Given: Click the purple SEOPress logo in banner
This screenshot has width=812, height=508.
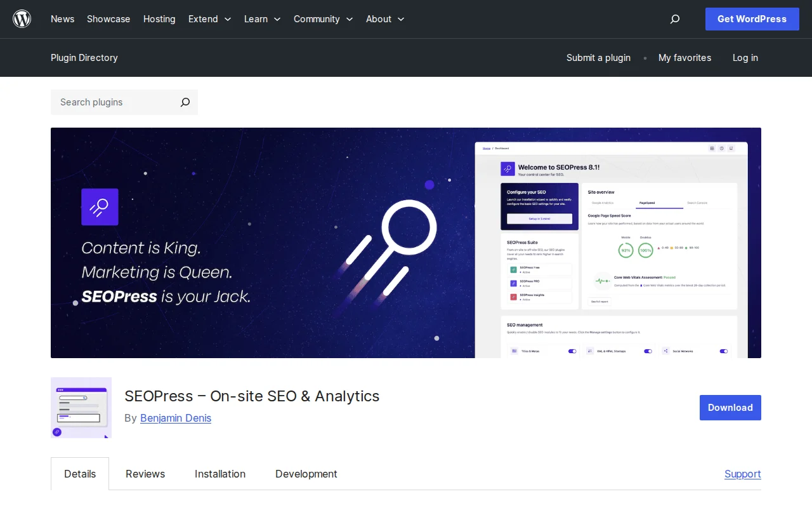Looking at the screenshot, I should 100,207.
